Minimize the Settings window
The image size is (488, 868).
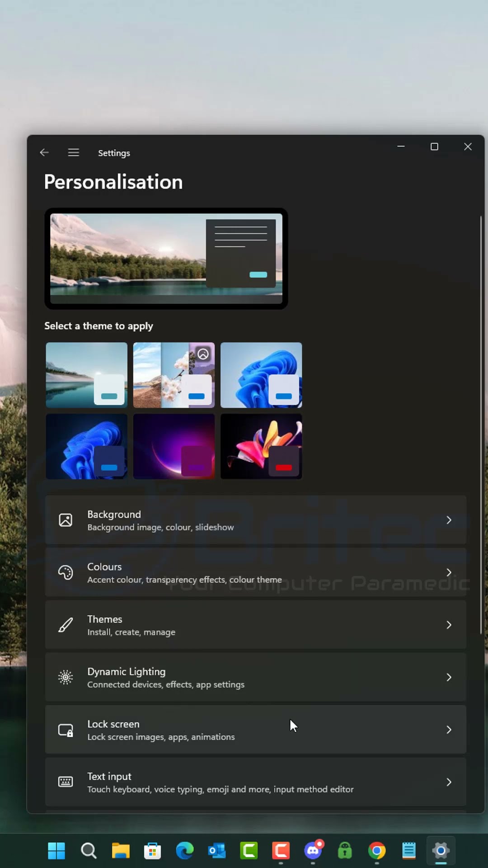coord(401,146)
